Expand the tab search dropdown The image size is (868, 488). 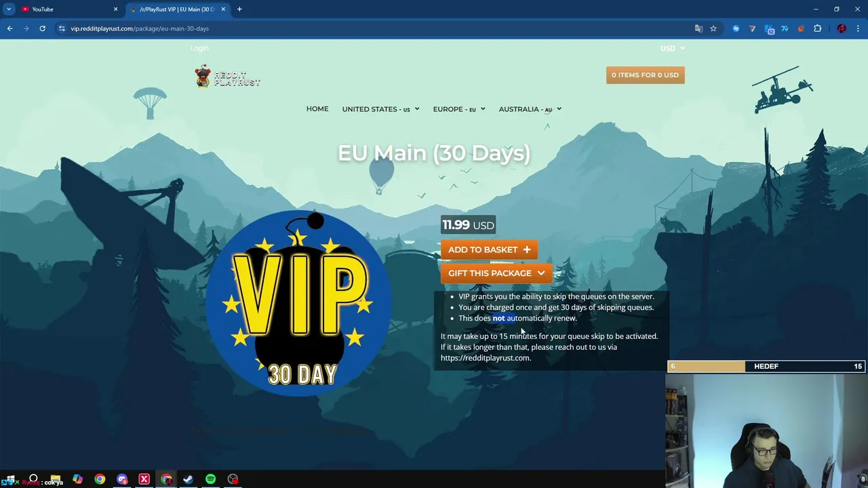coord(9,9)
